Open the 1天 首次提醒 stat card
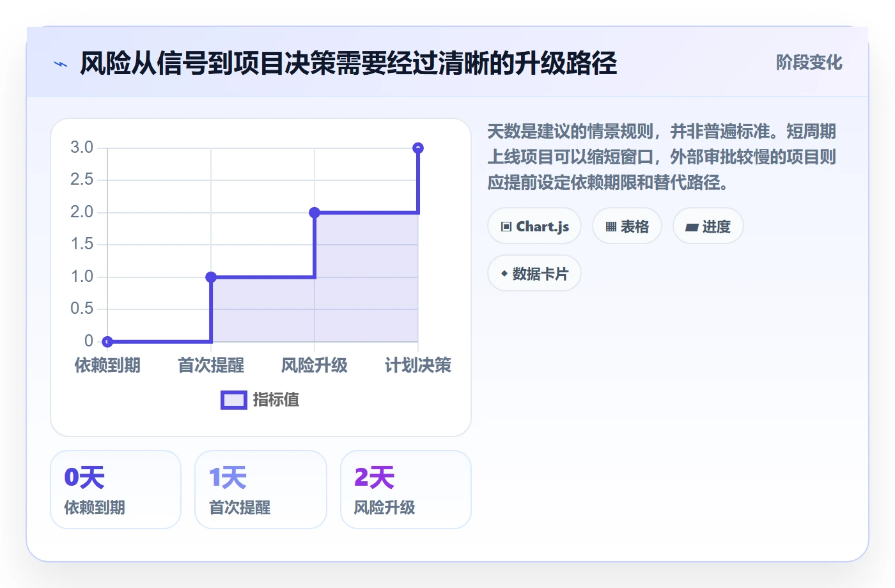The width and height of the screenshot is (895, 588). (x=261, y=490)
